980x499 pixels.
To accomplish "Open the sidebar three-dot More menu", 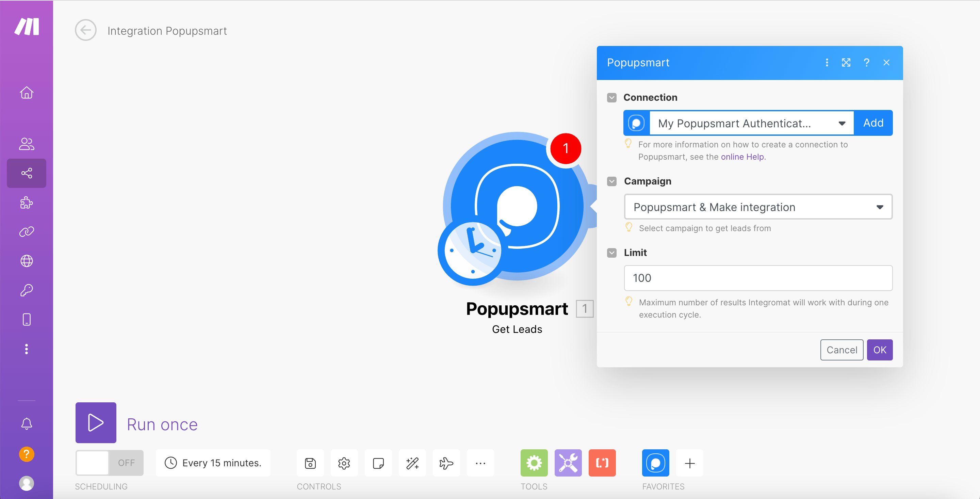I will (x=26, y=349).
